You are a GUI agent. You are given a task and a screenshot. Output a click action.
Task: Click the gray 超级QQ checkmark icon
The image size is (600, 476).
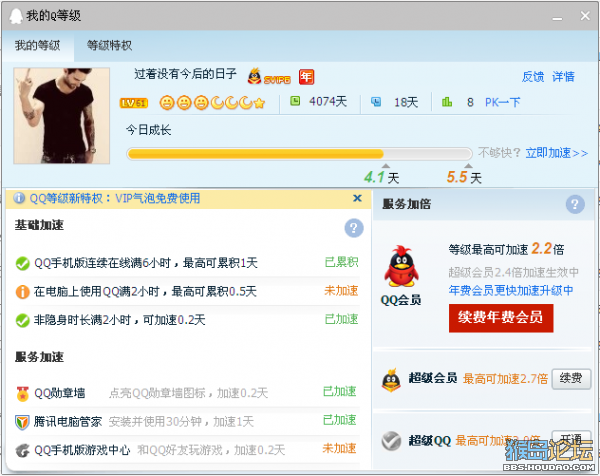click(391, 441)
